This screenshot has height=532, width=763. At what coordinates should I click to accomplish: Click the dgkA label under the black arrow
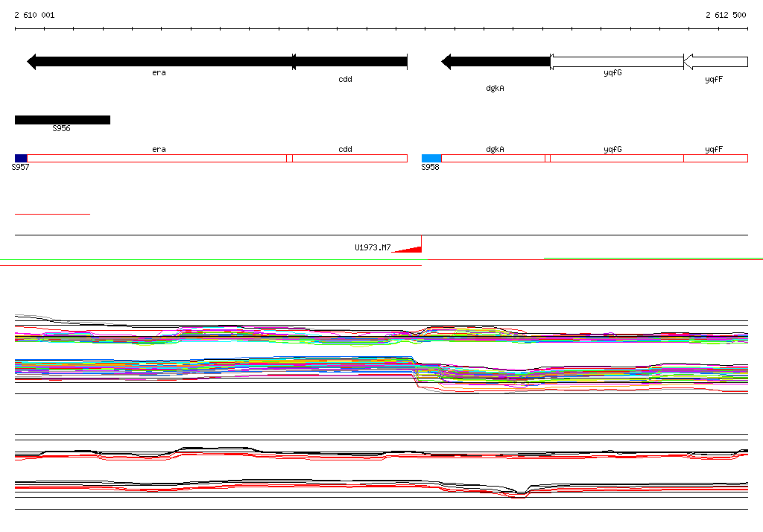tap(495, 88)
